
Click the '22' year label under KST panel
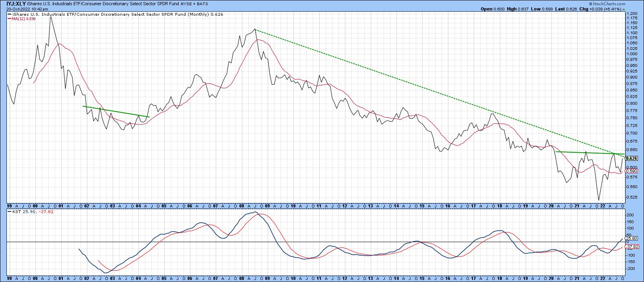(603, 279)
